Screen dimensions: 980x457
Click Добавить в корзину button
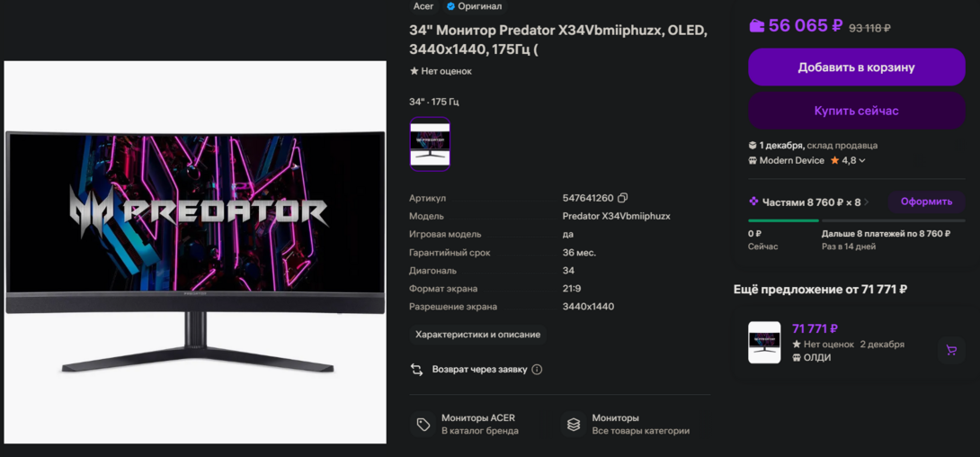[856, 67]
